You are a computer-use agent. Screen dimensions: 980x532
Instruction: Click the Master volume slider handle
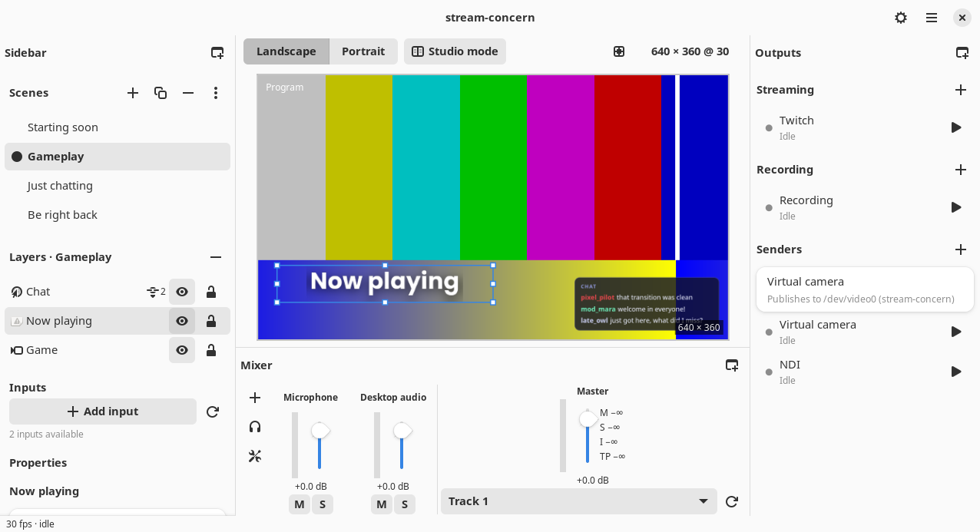(588, 418)
